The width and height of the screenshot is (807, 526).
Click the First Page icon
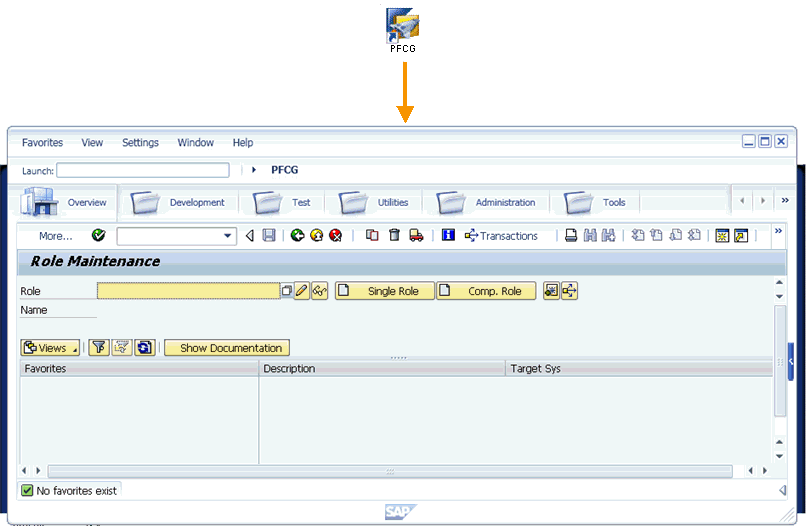(x=638, y=235)
